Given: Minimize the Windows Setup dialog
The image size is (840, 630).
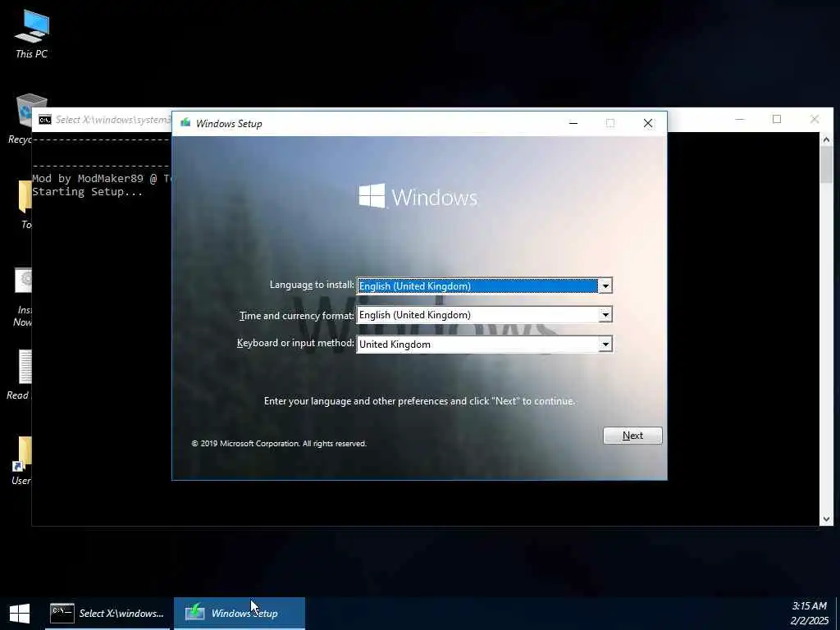Looking at the screenshot, I should tap(573, 123).
